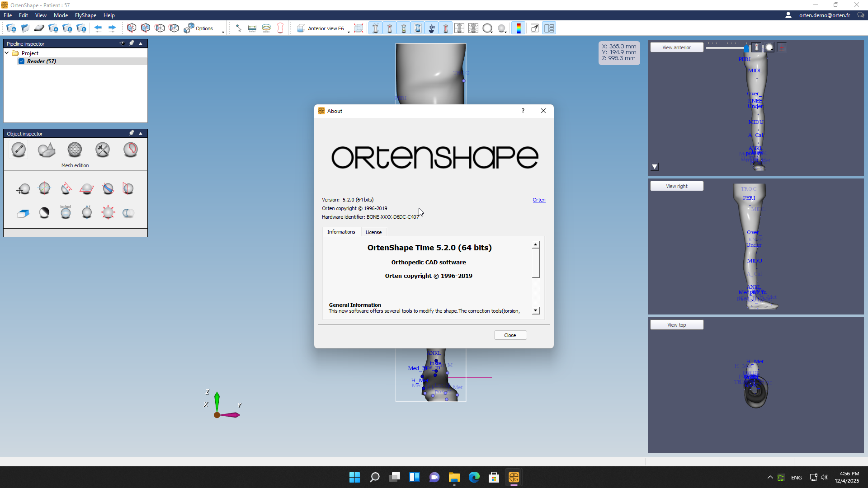Image resolution: width=868 pixels, height=488 pixels.
Task: Open the Anterior view F6 dropdown
Action: coord(349,31)
